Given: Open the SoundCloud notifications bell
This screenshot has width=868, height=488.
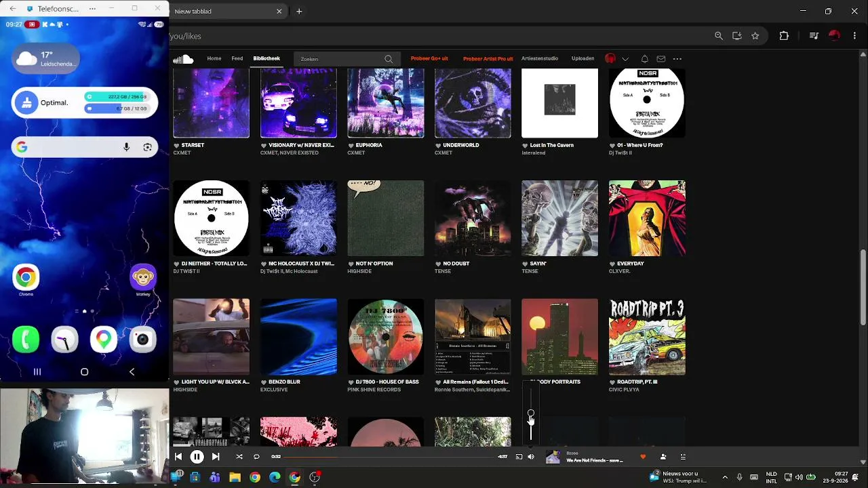Looking at the screenshot, I should 644,59.
